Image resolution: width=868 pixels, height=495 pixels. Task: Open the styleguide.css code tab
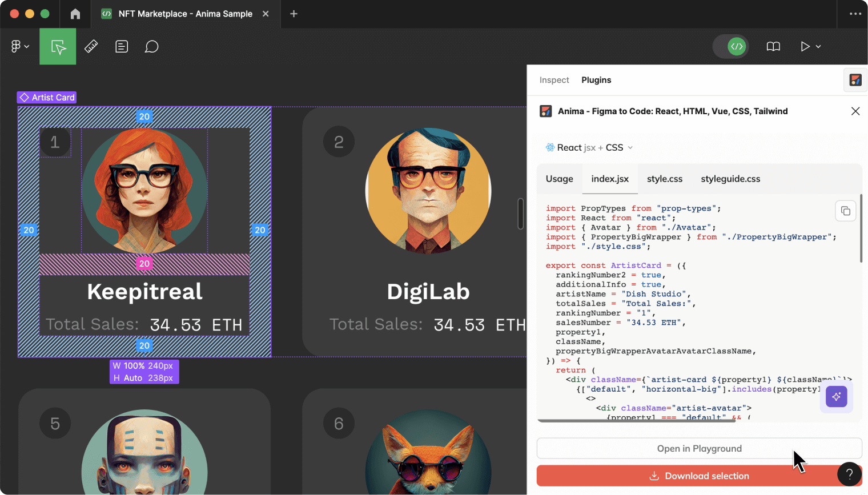point(730,179)
